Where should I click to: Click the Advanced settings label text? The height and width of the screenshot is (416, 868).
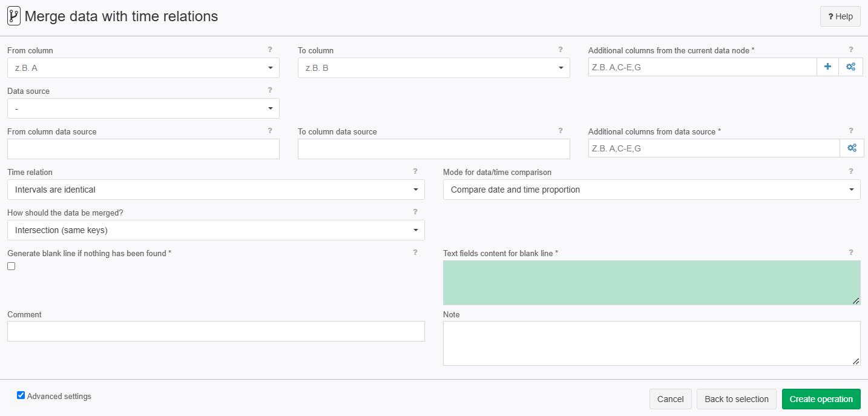pos(59,396)
